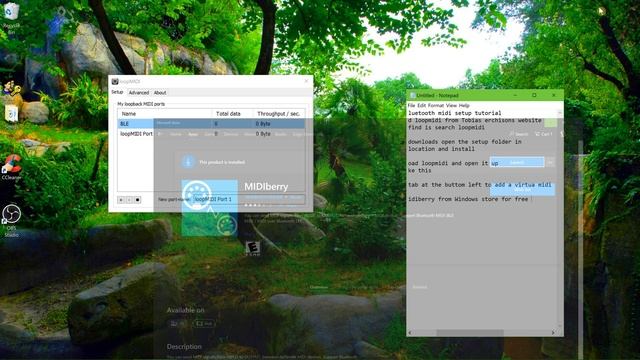Click the New port-name input field
This screenshot has width=640, height=360.
pos(249,199)
